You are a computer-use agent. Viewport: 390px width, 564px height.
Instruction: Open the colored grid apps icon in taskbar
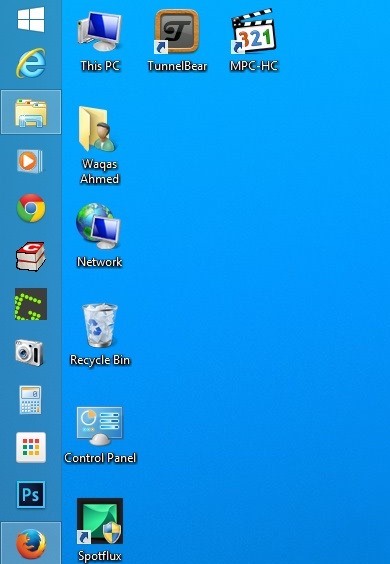tap(31, 447)
